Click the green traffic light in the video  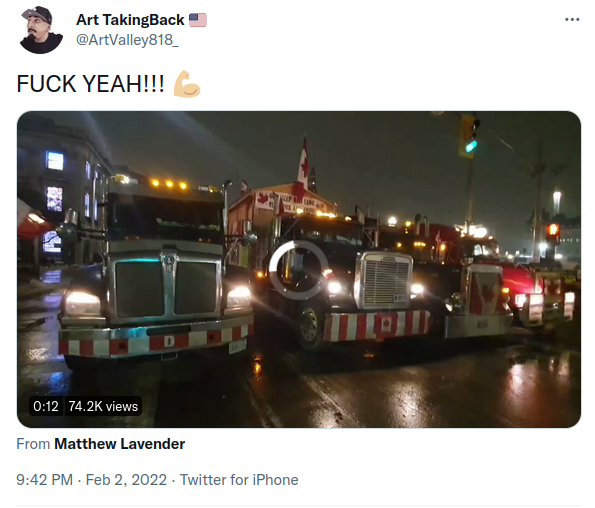(x=471, y=146)
